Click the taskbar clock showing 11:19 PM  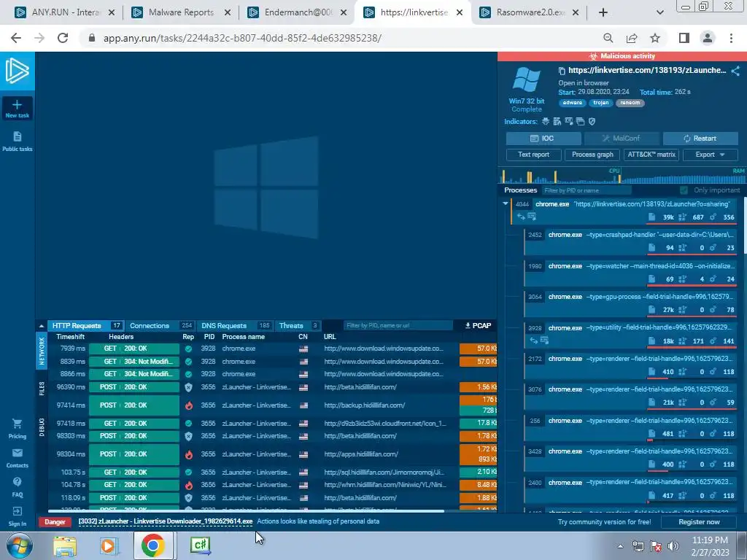tap(709, 546)
